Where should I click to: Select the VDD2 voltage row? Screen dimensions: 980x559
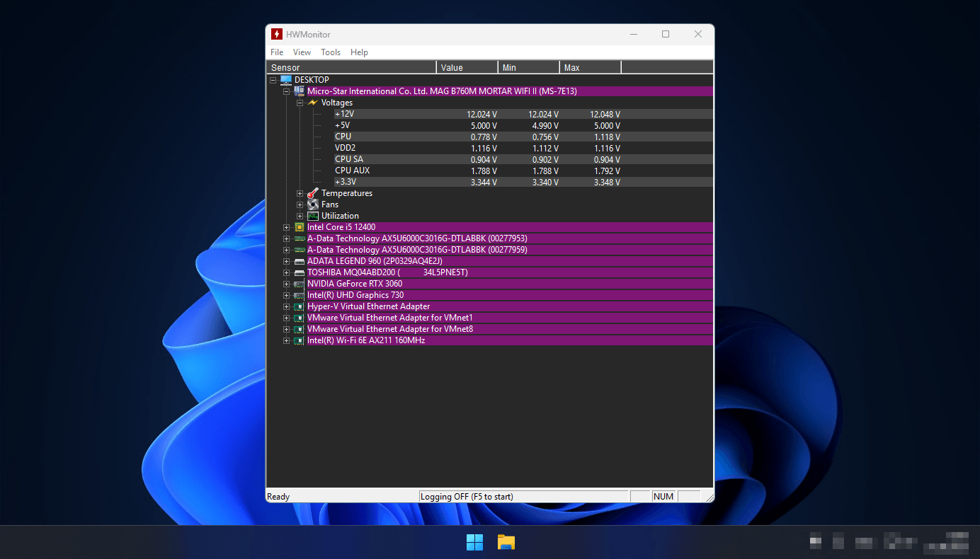point(523,148)
